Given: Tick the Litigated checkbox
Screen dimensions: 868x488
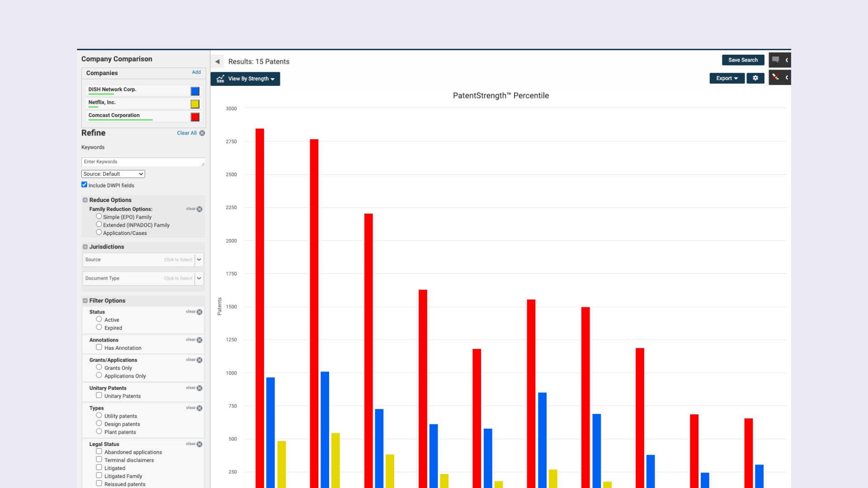Looking at the screenshot, I should [x=99, y=468].
